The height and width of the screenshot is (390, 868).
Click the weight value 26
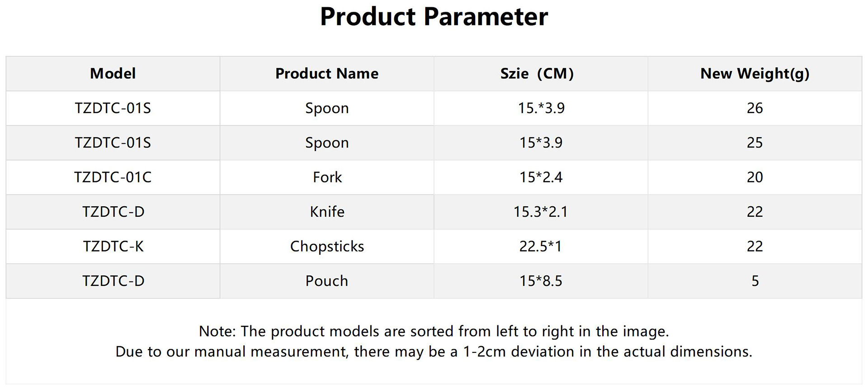(x=755, y=108)
